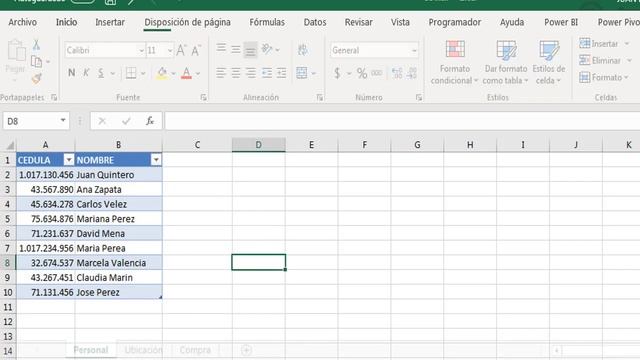Click the decrease indent icon

267,73
